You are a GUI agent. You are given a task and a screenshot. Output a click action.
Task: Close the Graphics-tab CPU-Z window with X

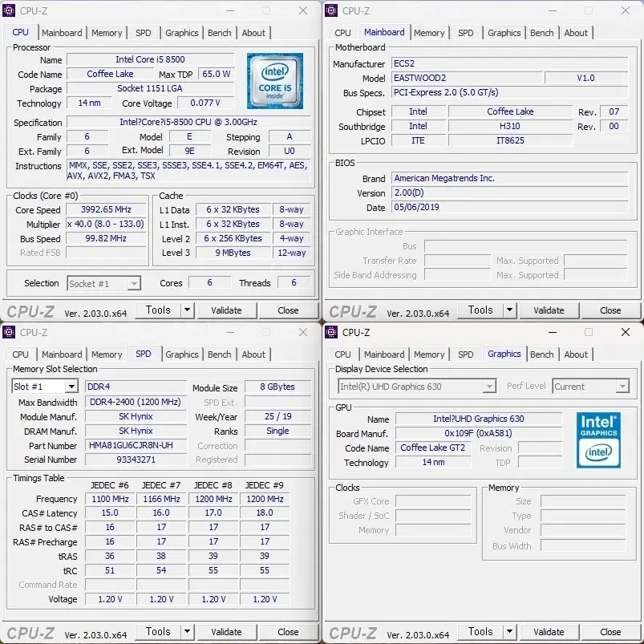click(625, 332)
